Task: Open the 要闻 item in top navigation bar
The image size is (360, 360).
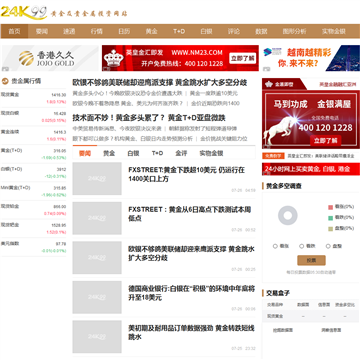Action: (x=42, y=31)
